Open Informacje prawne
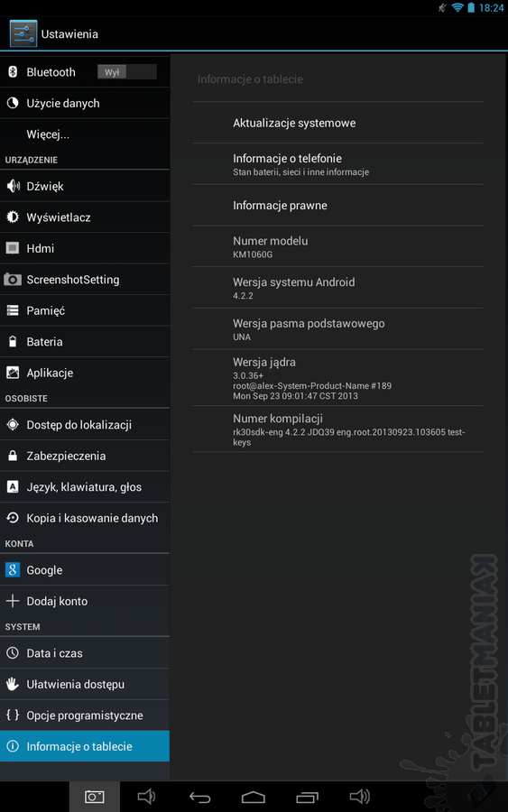508x812 pixels. click(337, 205)
